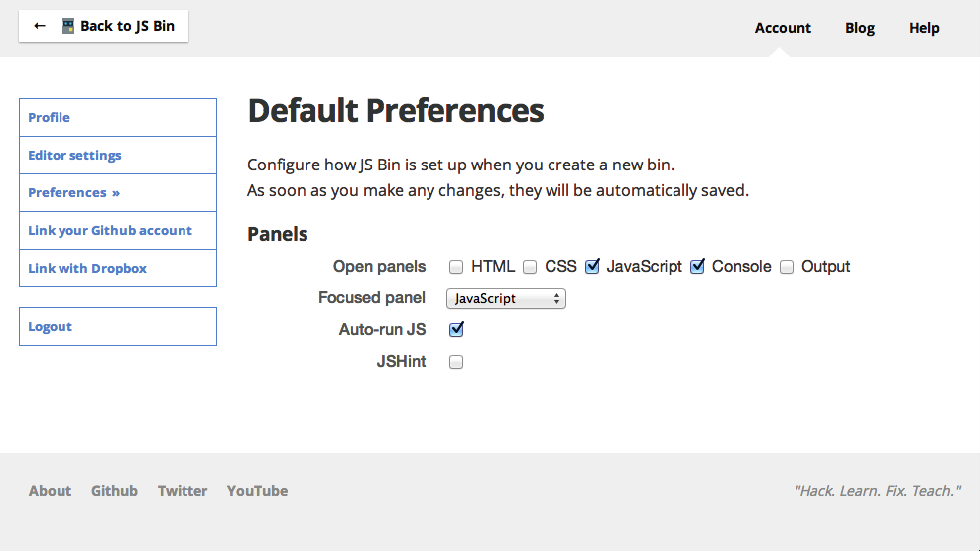Select Link your Github account

pos(118,231)
